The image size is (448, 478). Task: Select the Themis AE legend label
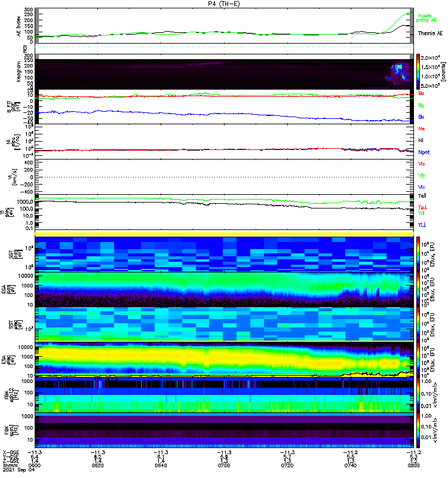point(430,33)
